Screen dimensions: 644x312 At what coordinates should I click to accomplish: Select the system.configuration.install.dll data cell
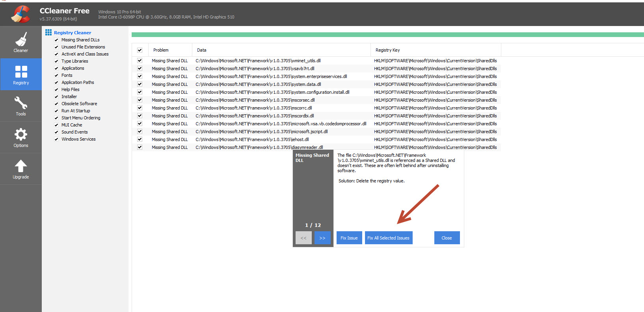coord(272,92)
